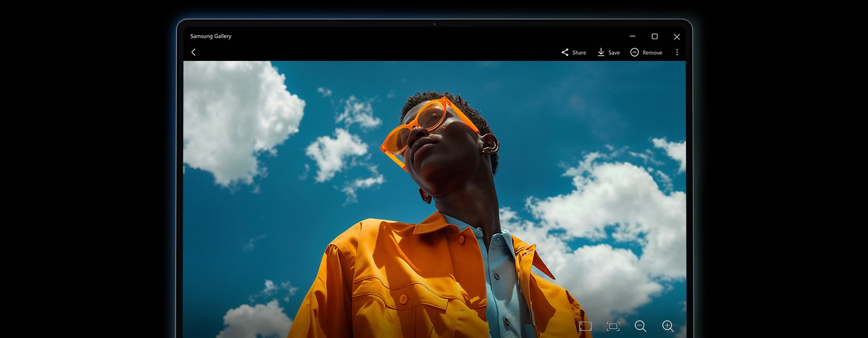
Task: Open the three-dot more options menu
Action: (x=677, y=53)
